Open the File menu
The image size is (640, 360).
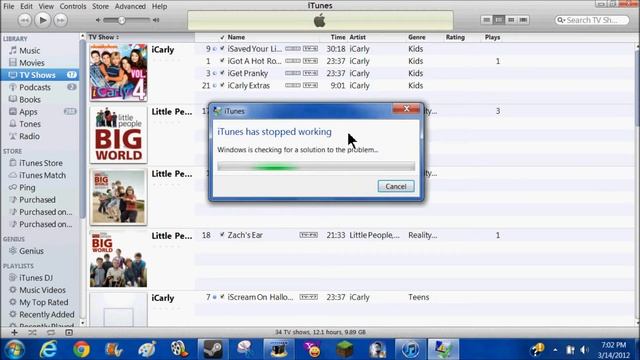(9, 7)
